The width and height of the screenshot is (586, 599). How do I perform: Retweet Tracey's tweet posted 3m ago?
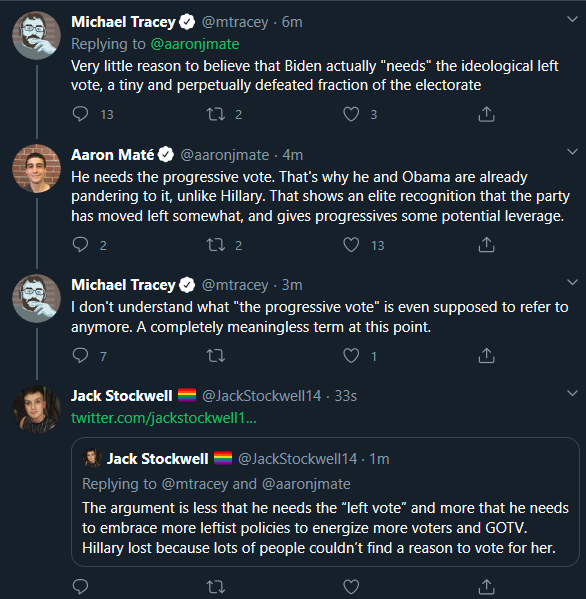pyautogui.click(x=216, y=356)
